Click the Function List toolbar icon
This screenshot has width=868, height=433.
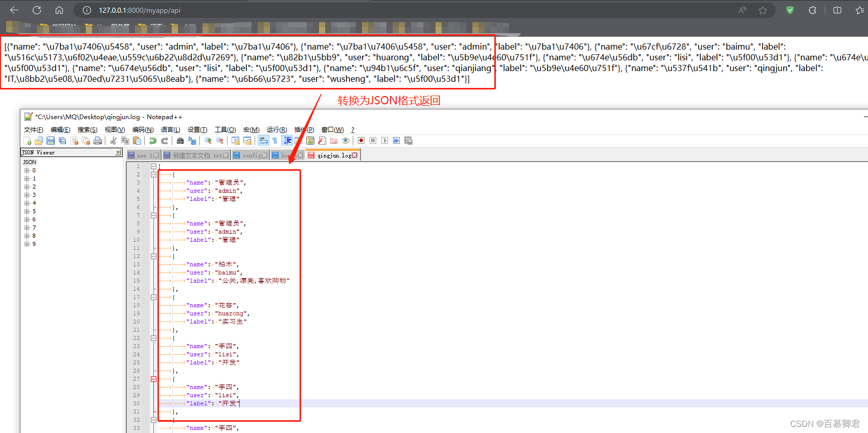click(322, 141)
